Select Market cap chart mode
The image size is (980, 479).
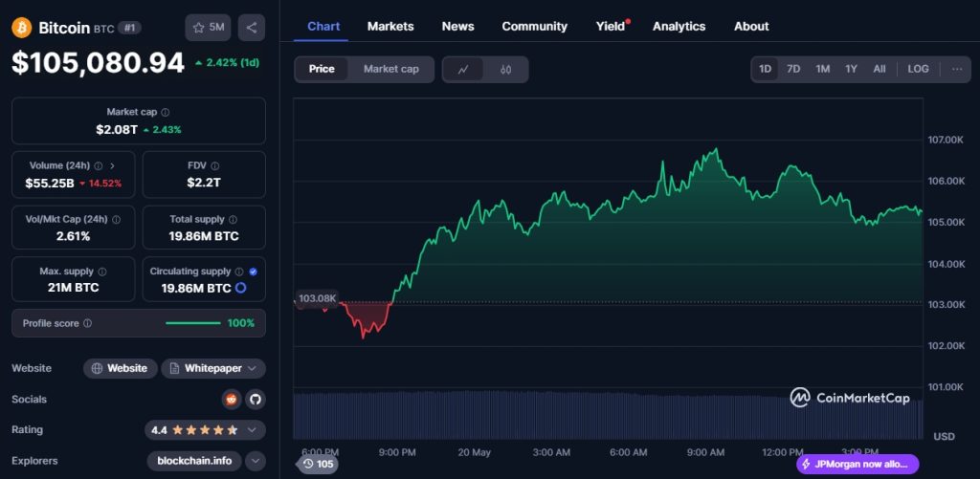tap(391, 70)
